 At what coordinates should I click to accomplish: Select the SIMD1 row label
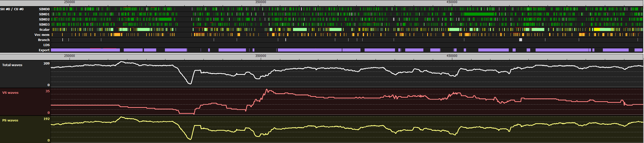tap(44, 14)
